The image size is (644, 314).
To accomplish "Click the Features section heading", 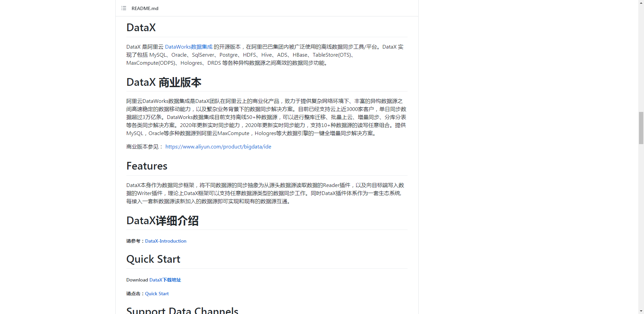I will 147,166.
